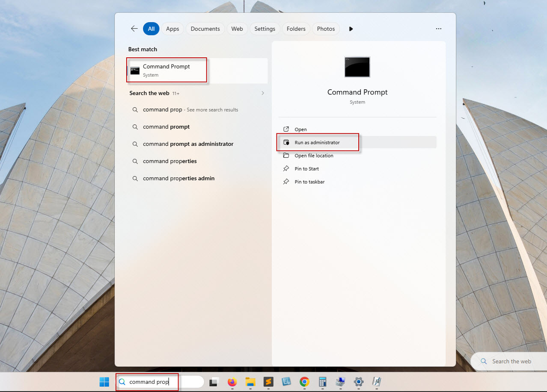Open the notepad-pen app in taskbar
The width and height of the screenshot is (547, 392).
point(377,382)
